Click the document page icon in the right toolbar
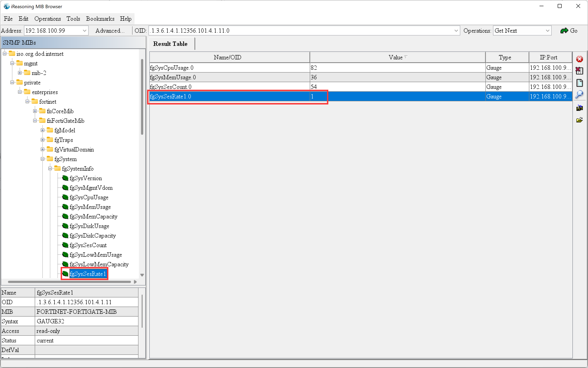This screenshot has width=588, height=368. [579, 83]
